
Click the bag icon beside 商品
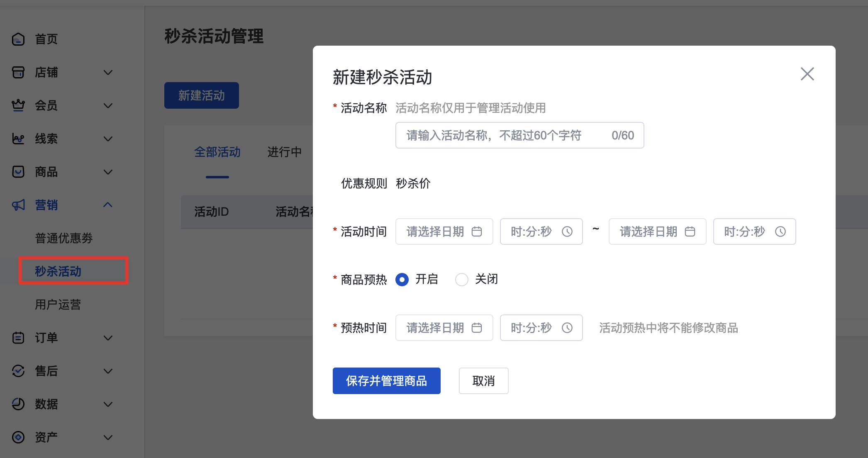[18, 172]
